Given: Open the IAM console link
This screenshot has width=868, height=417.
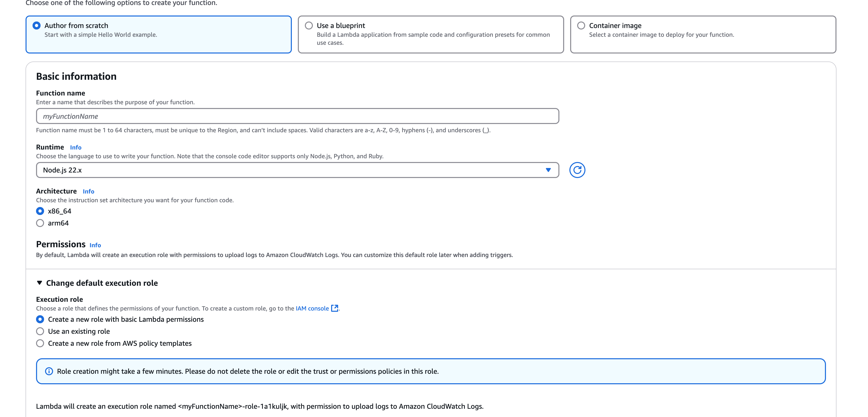Looking at the screenshot, I should click(312, 308).
